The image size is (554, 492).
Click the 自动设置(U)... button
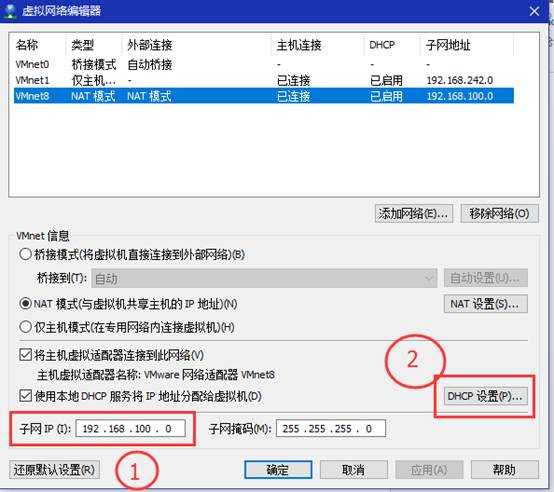tap(485, 278)
